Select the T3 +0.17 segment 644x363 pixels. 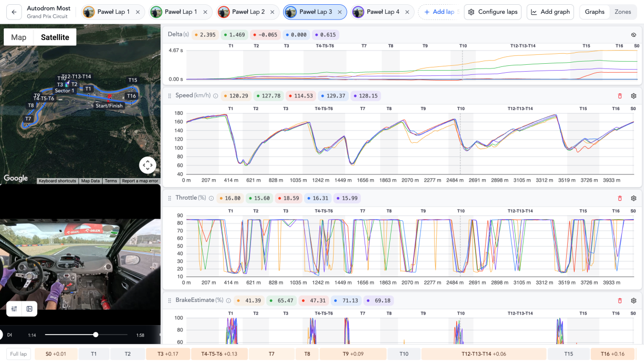point(168,354)
